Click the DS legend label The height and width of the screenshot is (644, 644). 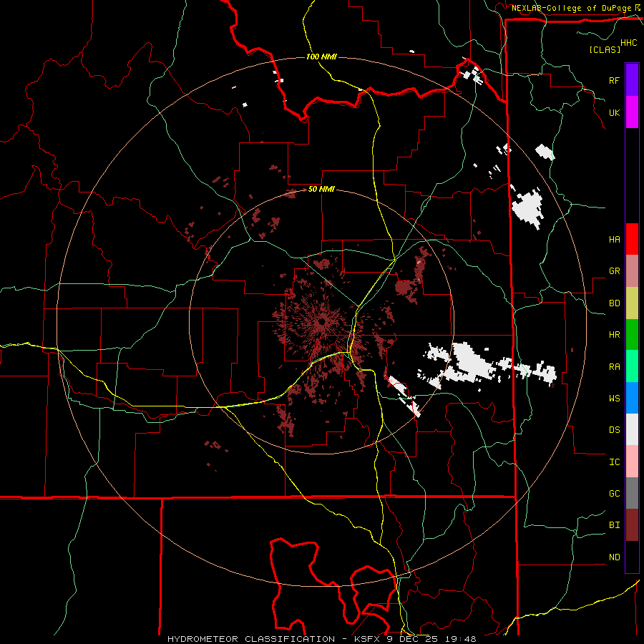[614, 430]
